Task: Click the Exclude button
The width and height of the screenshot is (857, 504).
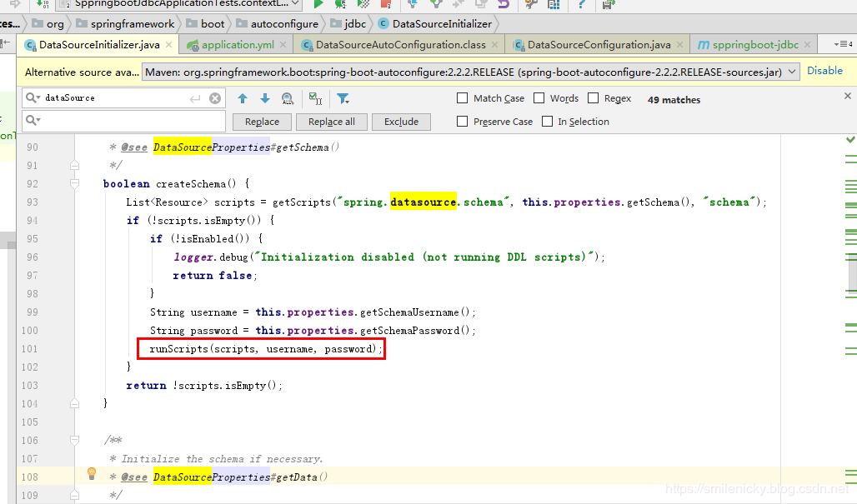Action: pyautogui.click(x=401, y=122)
